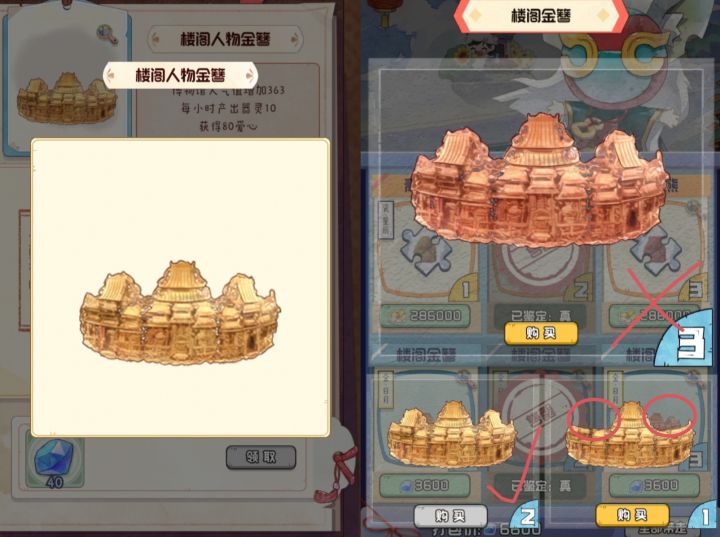Viewport: 720px width, 537px height.
Task: Click the blue gem icon showing 40
Action: pos(56,459)
